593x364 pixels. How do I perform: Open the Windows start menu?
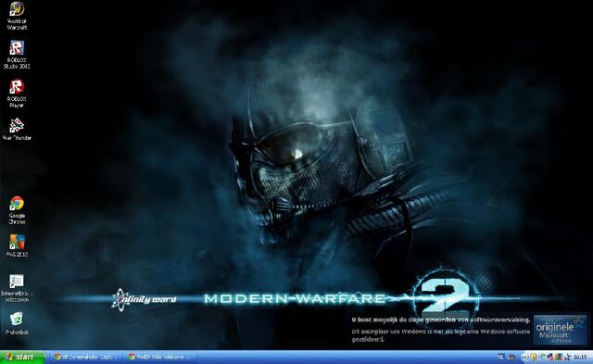pos(22,357)
